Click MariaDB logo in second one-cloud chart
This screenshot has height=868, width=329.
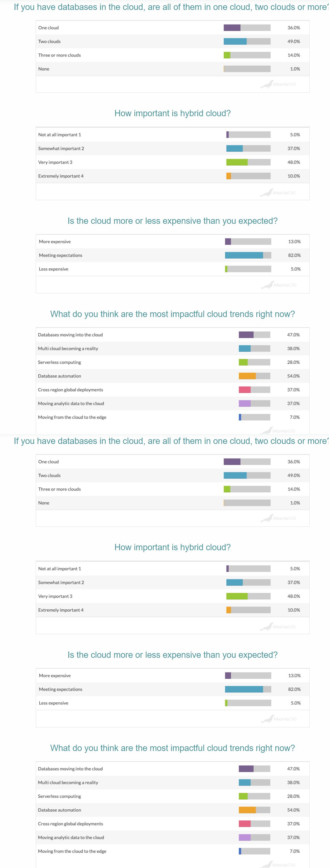pyautogui.click(x=278, y=518)
